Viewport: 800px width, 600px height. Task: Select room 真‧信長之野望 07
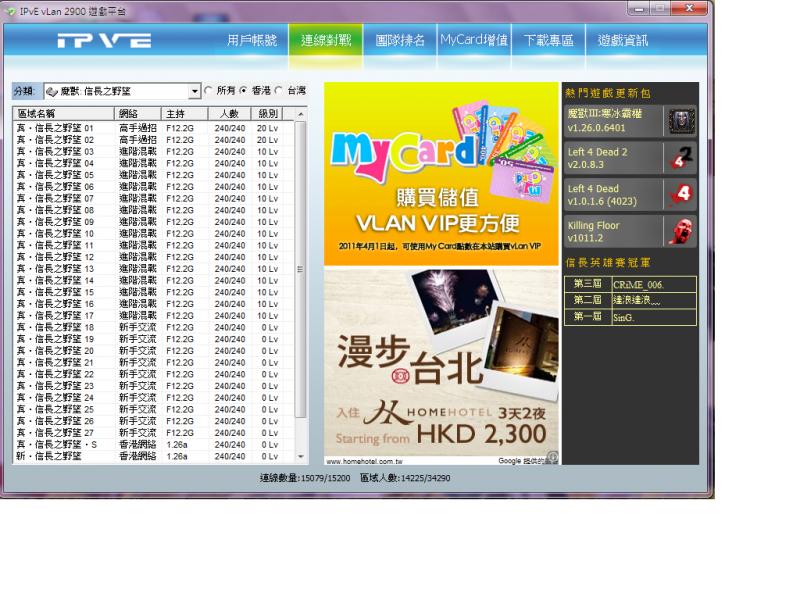(154, 198)
